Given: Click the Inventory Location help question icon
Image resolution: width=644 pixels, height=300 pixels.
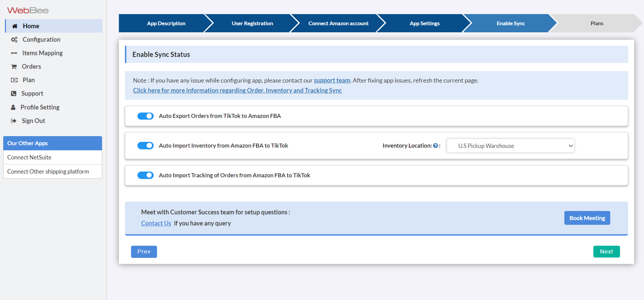Looking at the screenshot, I should 435,146.
